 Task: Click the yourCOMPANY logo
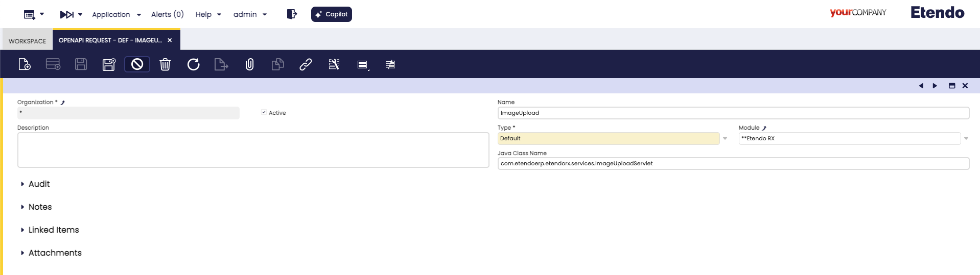(x=858, y=12)
